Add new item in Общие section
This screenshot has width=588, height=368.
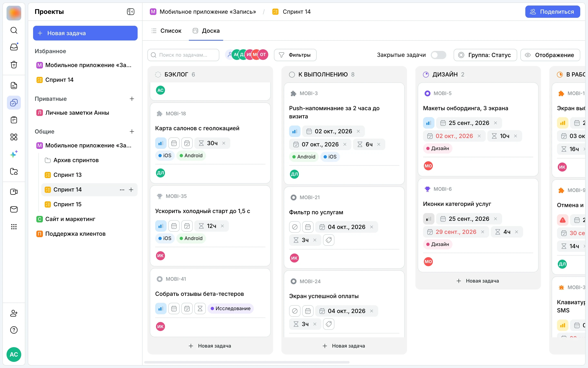click(x=132, y=131)
